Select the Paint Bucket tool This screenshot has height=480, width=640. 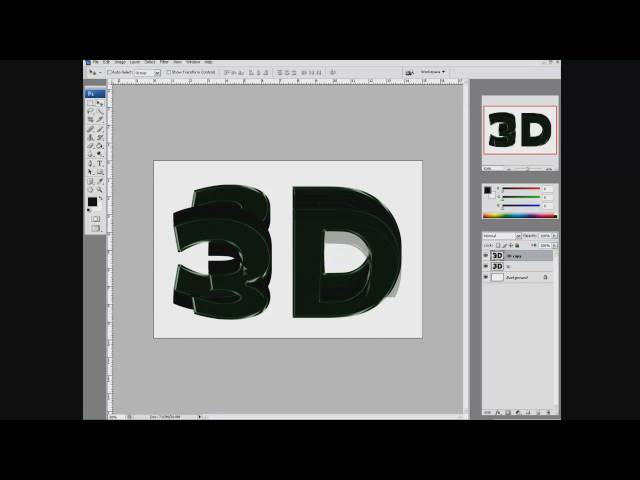[100, 146]
